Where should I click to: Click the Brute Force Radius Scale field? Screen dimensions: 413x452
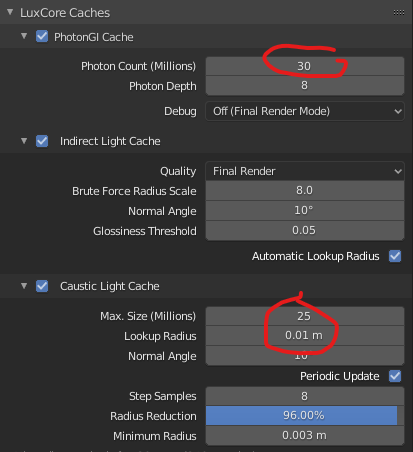[305, 191]
